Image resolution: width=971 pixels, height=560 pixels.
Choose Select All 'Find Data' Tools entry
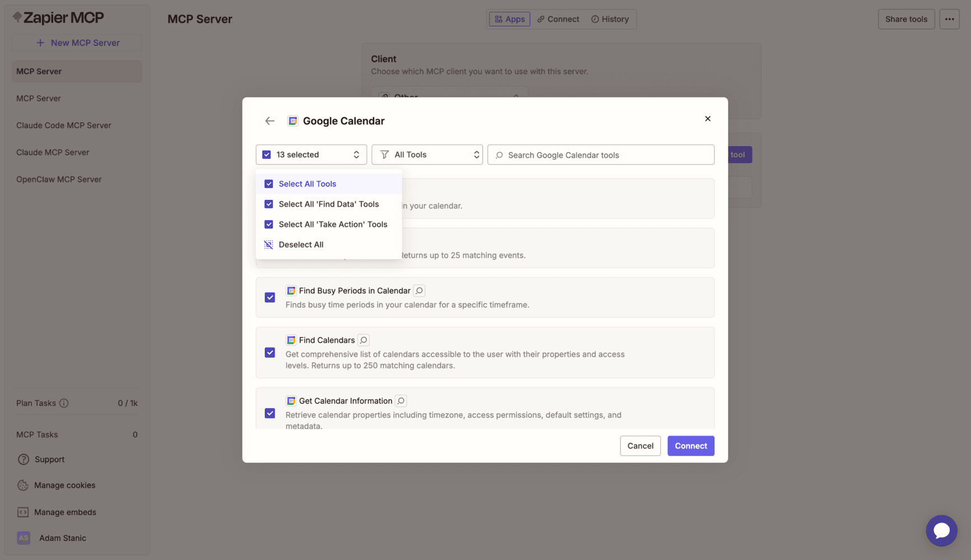tap(329, 204)
